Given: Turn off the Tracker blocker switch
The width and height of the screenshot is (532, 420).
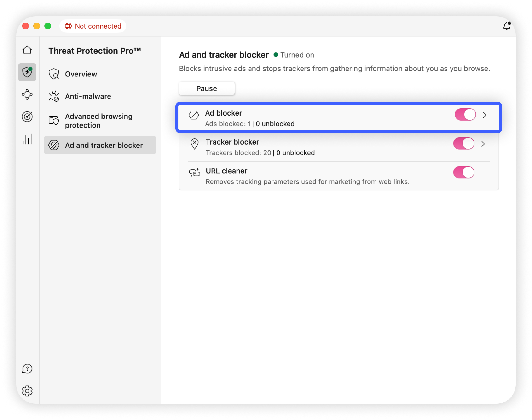Looking at the screenshot, I should 463,144.
